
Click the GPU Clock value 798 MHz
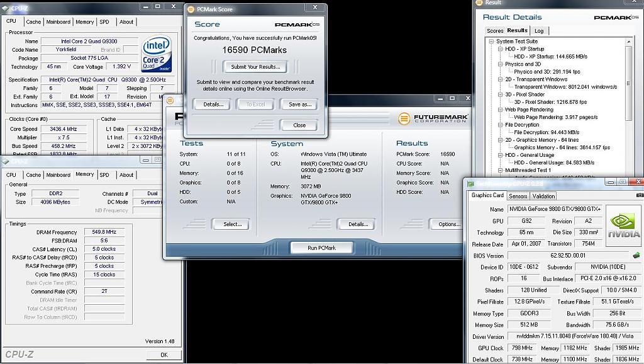[x=522, y=348]
